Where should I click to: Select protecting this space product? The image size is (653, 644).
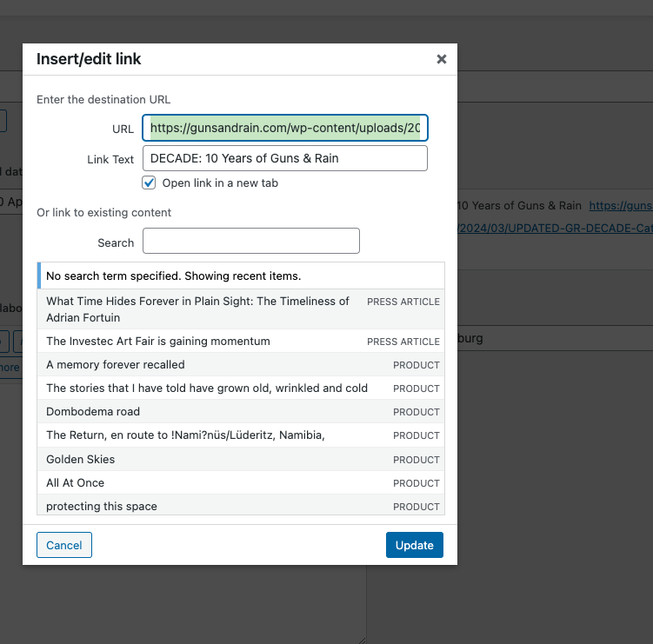[x=102, y=506]
